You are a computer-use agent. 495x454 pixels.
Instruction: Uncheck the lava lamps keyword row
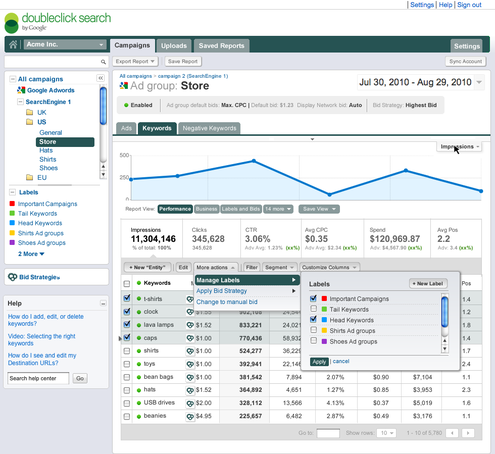pos(127,324)
